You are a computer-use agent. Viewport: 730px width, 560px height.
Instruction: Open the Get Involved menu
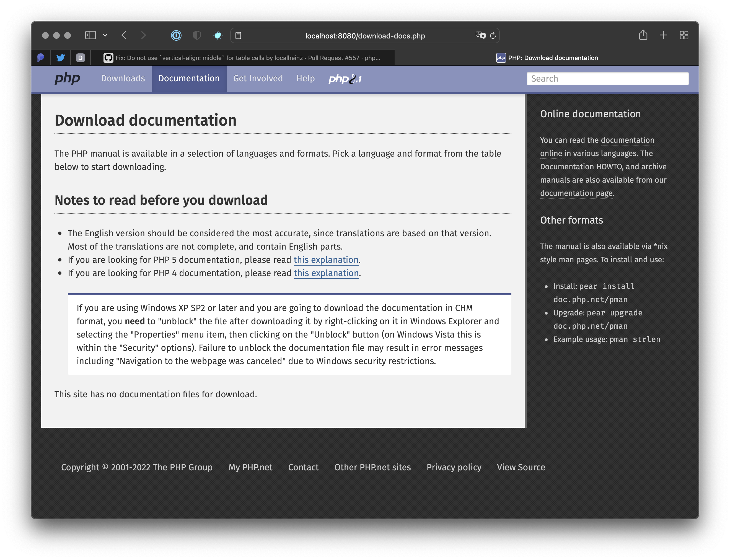click(258, 78)
